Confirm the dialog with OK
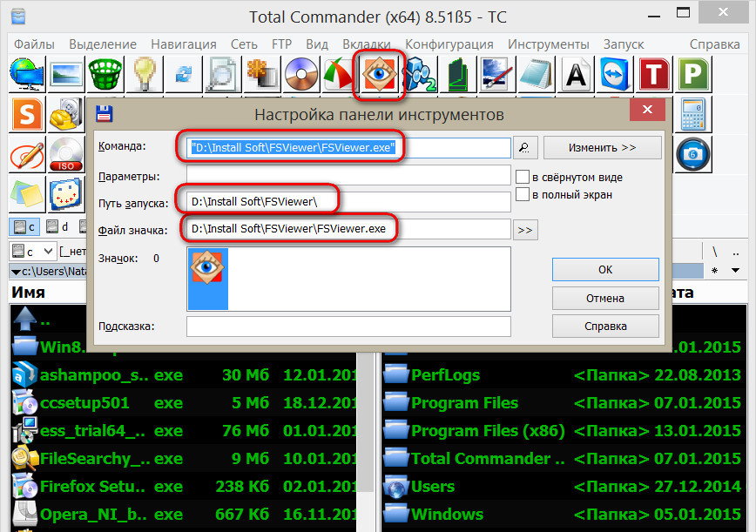The height and width of the screenshot is (532, 756). (605, 269)
